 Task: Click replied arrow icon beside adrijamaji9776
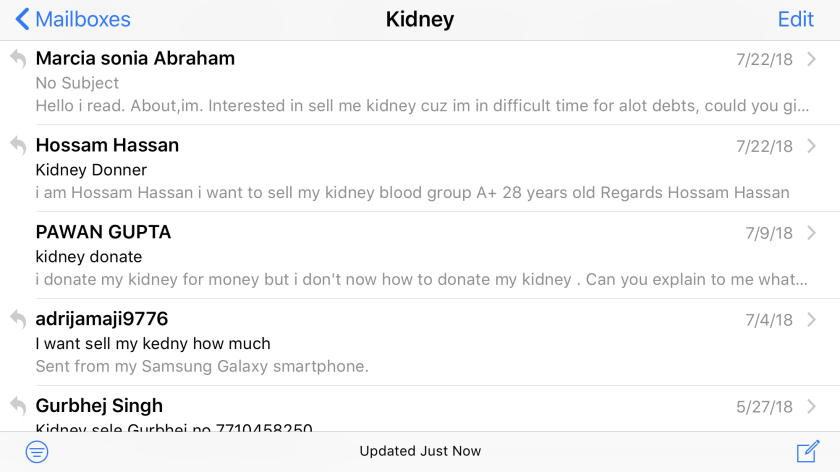[x=18, y=319]
